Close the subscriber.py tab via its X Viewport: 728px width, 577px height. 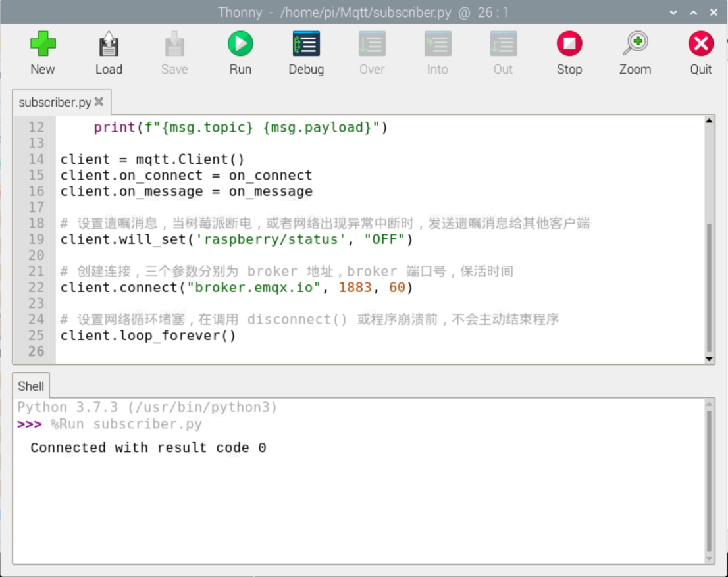[99, 102]
